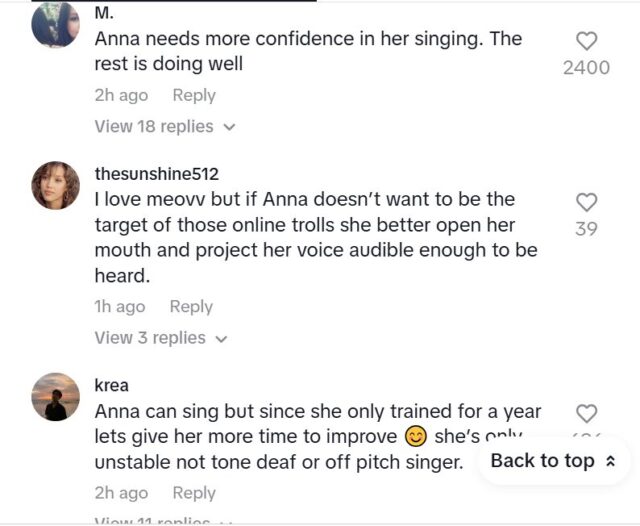Open krea's profile avatar

point(55,397)
